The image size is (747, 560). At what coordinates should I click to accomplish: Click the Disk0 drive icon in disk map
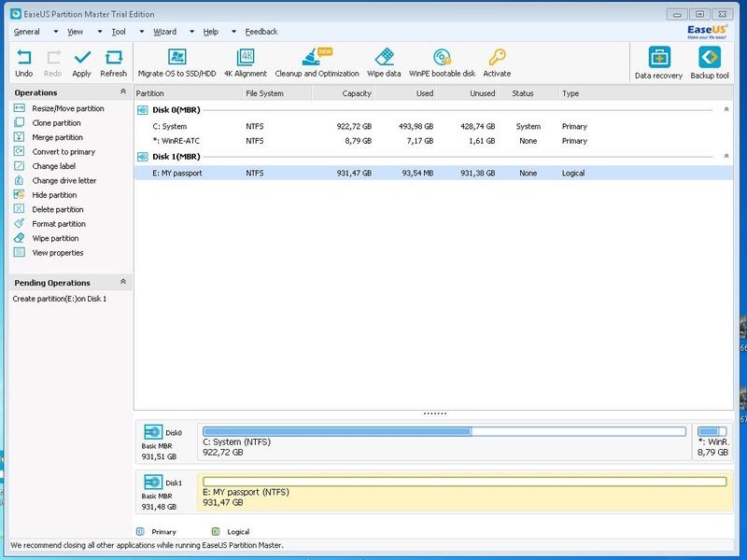tap(153, 432)
